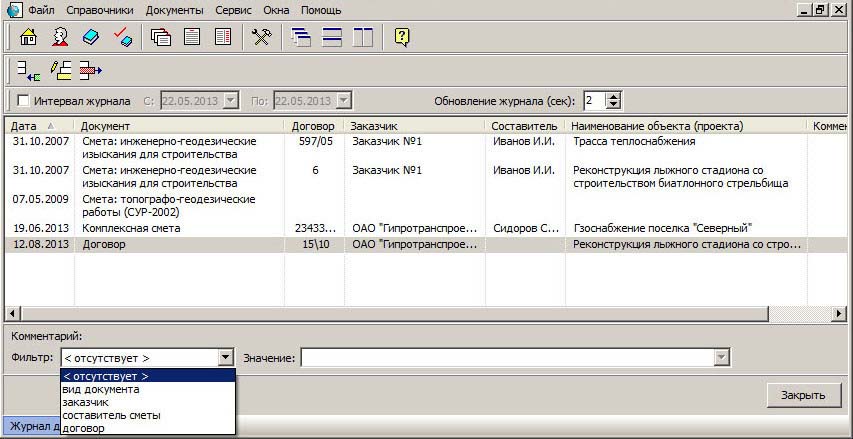Open the 'По:' end date dropdown
The height and width of the screenshot is (439, 853).
click(344, 101)
